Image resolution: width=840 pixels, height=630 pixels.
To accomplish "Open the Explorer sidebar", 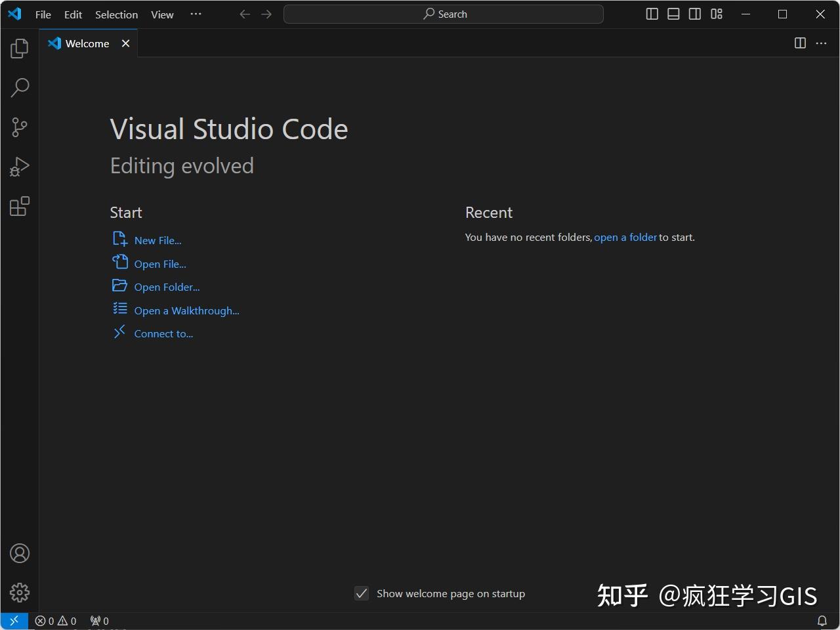I will (x=19, y=48).
